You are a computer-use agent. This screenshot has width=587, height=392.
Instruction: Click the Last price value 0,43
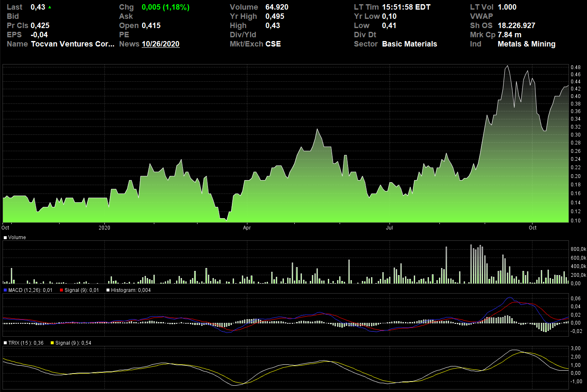(x=38, y=7)
